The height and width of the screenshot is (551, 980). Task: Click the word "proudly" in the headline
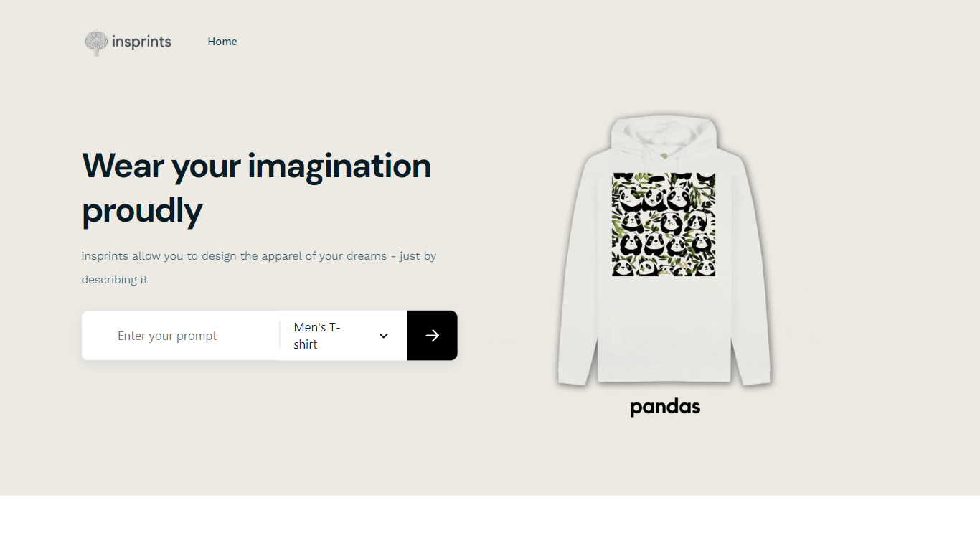click(142, 210)
